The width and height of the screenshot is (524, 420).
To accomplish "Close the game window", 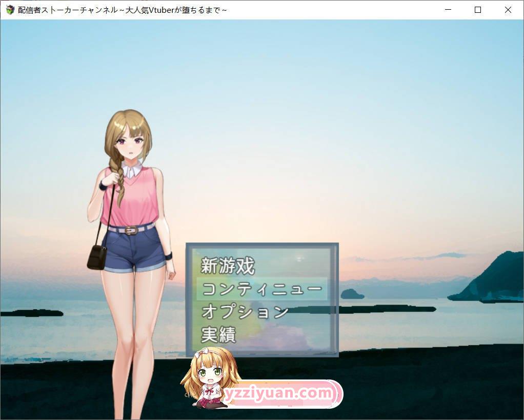I will [x=508, y=10].
